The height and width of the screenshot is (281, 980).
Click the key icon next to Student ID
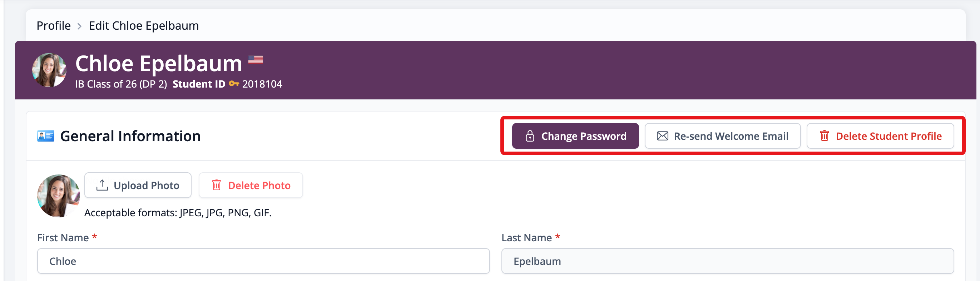coord(234,84)
